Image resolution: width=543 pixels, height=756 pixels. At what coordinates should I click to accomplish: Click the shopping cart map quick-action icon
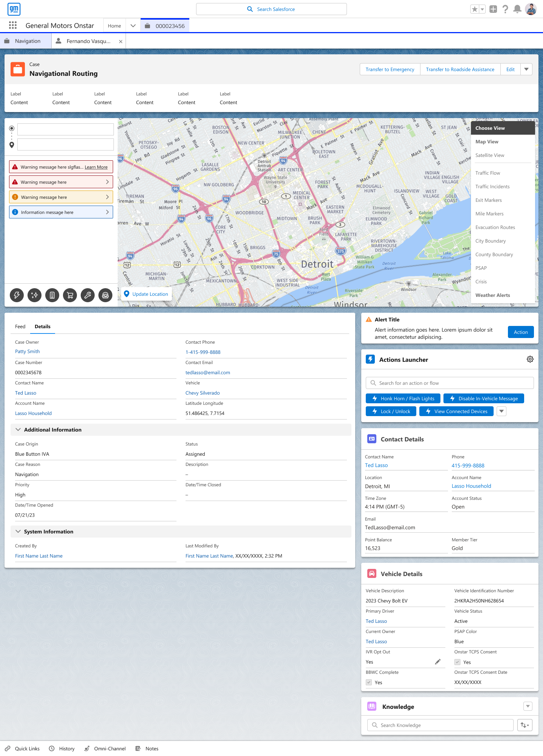click(x=70, y=295)
